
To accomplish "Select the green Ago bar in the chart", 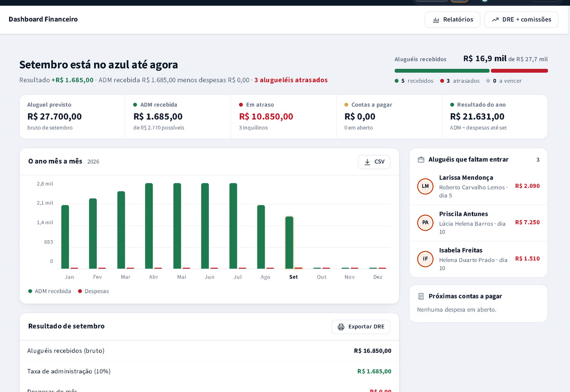I will click(261, 237).
